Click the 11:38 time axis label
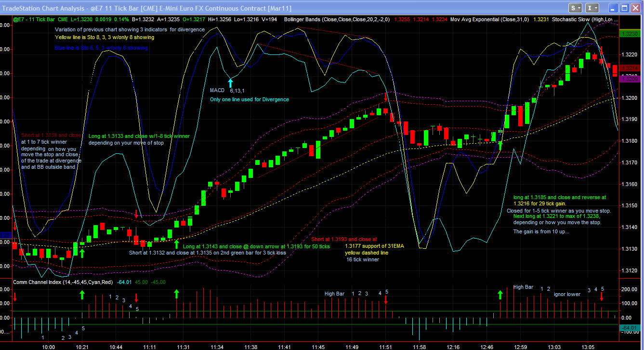The image size is (644, 350). tap(251, 347)
